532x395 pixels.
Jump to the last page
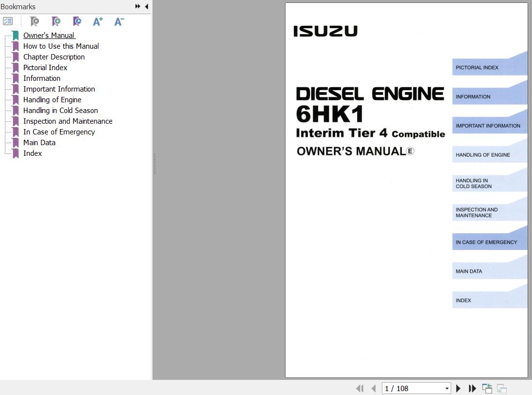click(472, 388)
